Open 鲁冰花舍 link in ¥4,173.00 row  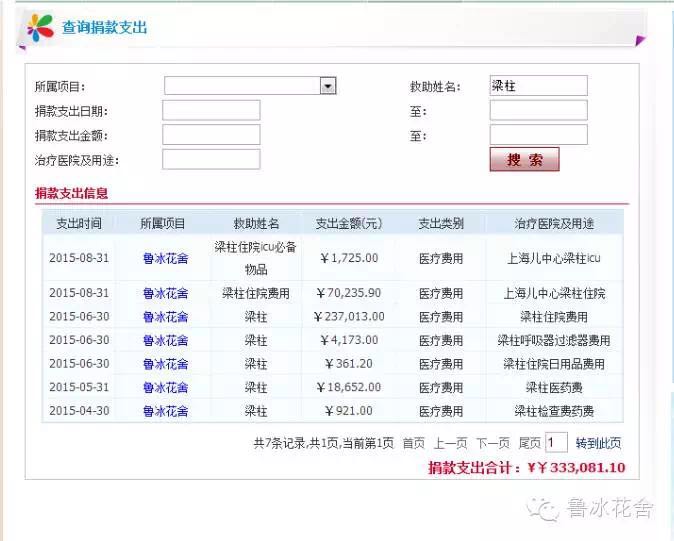pyautogui.click(x=165, y=341)
